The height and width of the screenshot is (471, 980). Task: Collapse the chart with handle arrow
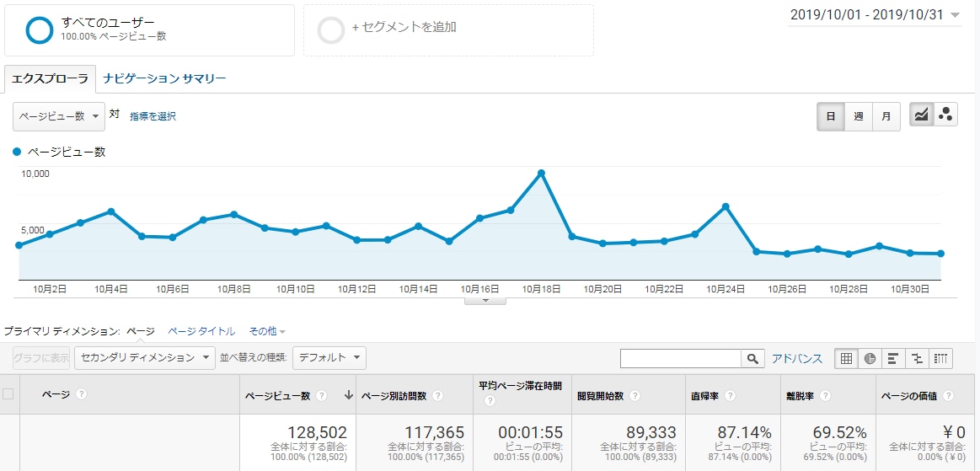485,301
